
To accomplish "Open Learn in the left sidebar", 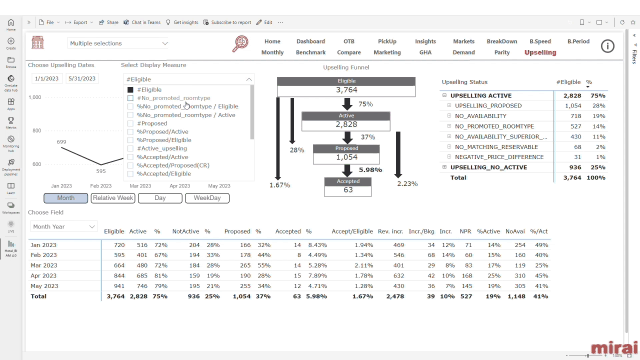I will click(11, 188).
